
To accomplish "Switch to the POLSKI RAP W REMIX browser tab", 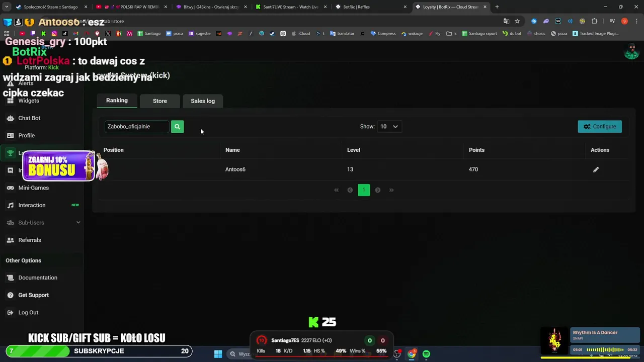I will (x=132, y=7).
